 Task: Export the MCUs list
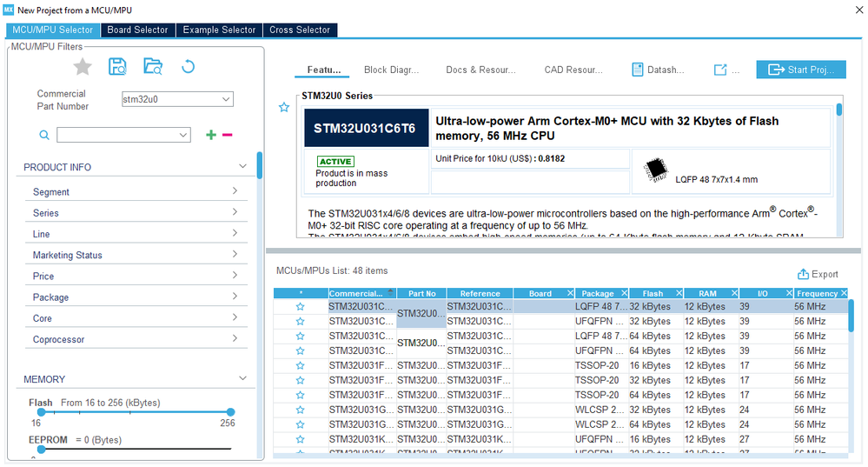point(818,274)
